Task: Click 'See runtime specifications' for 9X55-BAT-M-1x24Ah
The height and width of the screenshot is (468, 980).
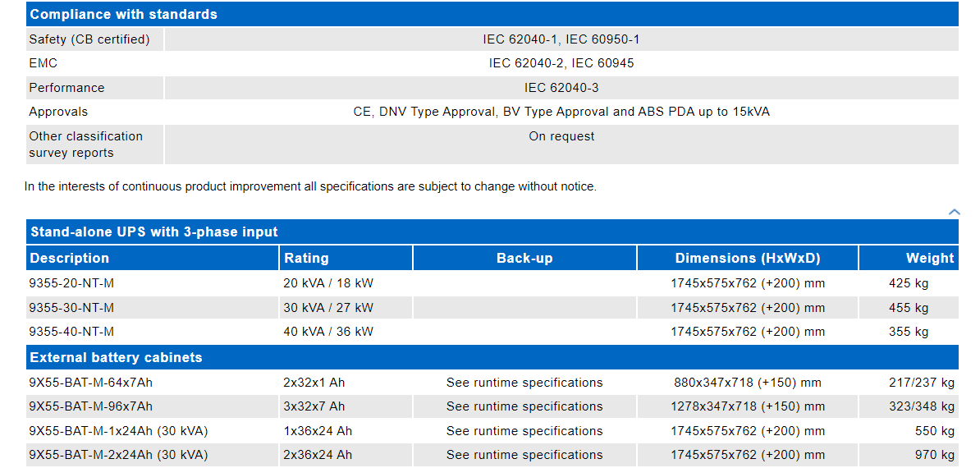Action: (x=524, y=431)
